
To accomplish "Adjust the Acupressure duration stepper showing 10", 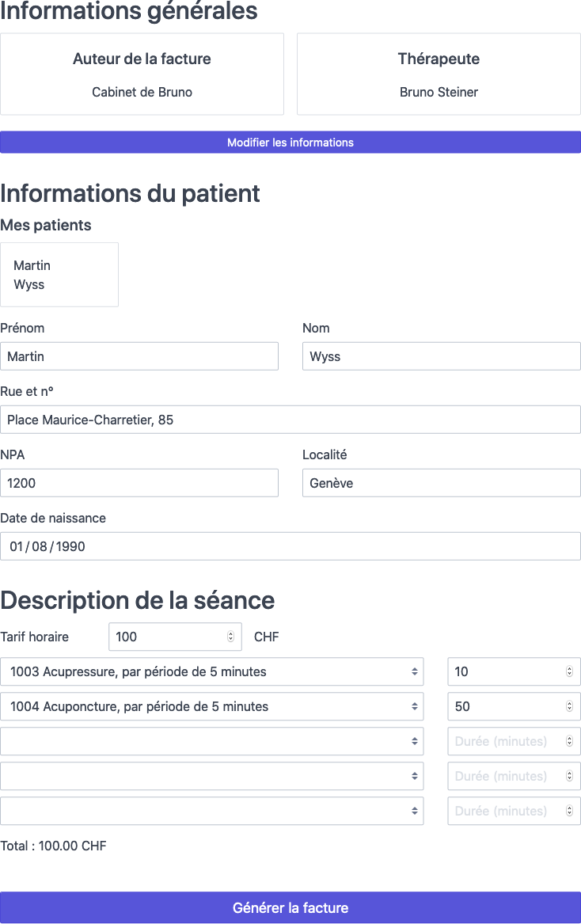I will [x=569, y=671].
